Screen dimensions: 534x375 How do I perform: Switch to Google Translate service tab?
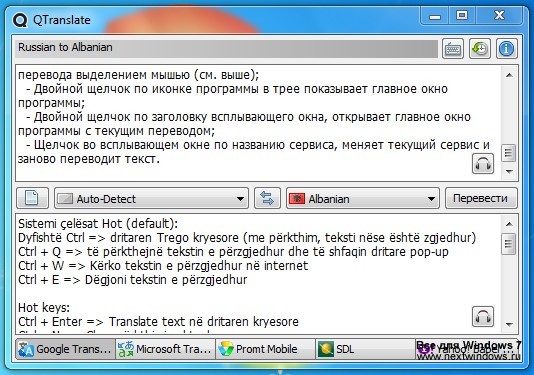[65, 349]
